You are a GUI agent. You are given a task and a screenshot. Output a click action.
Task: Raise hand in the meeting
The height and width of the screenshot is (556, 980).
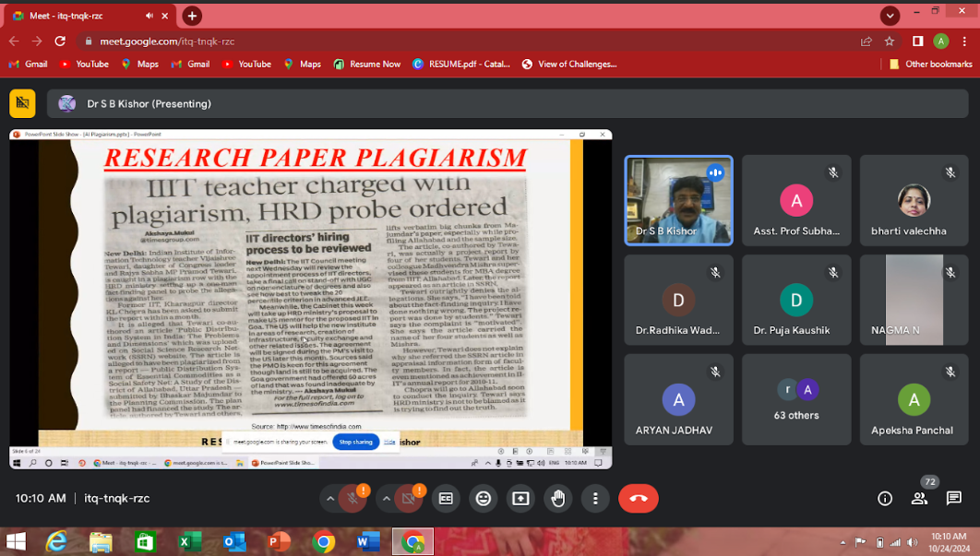point(558,499)
